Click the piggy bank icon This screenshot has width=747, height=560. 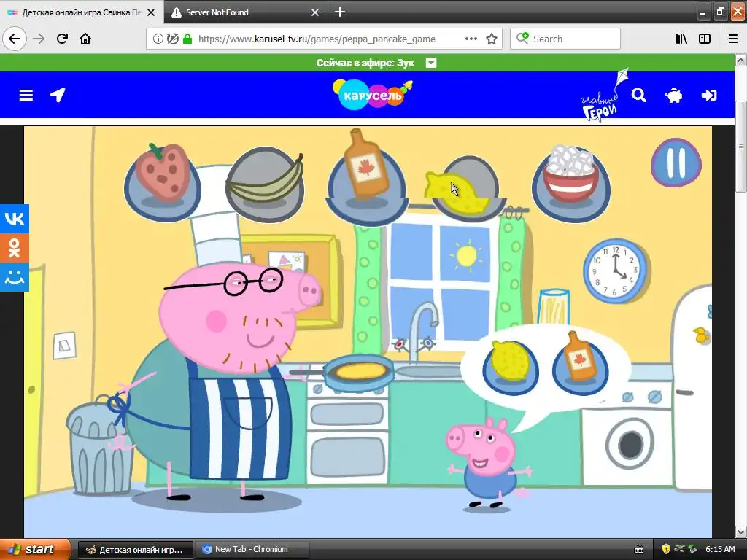(x=673, y=96)
